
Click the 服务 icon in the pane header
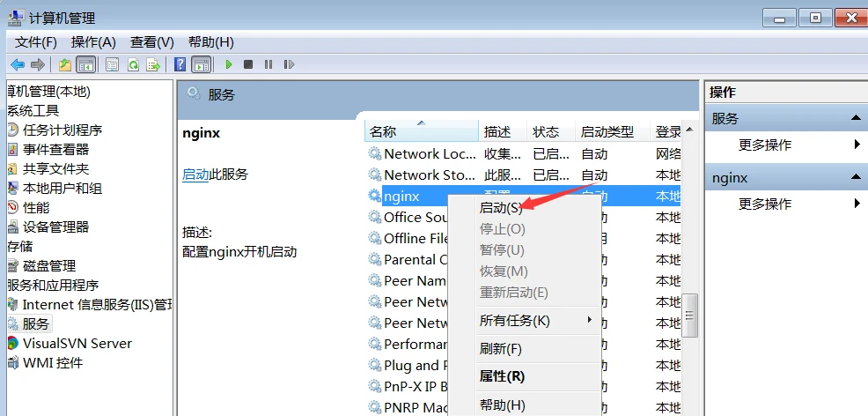coord(193,93)
